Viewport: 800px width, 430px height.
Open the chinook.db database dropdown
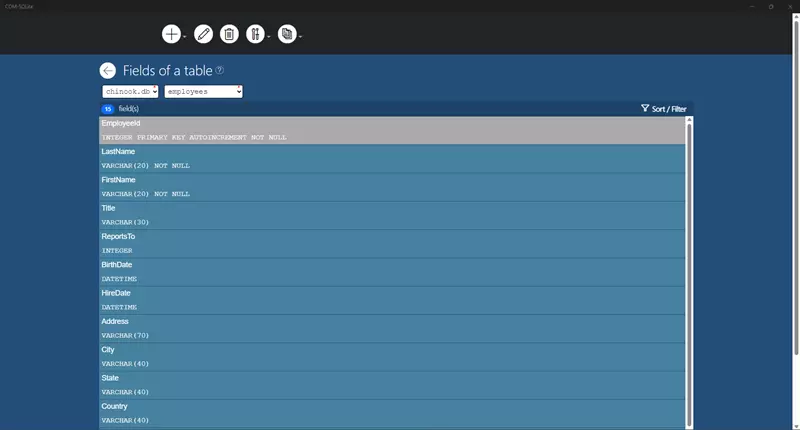130,91
